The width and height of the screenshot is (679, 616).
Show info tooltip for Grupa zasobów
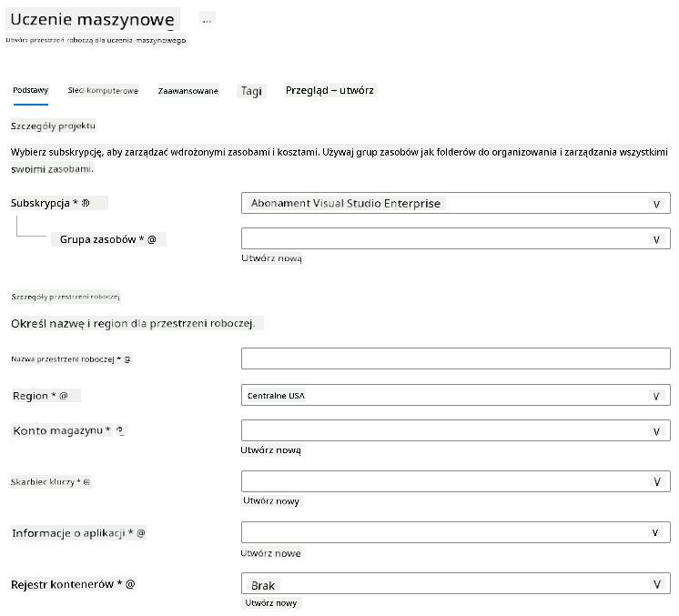[x=152, y=239]
